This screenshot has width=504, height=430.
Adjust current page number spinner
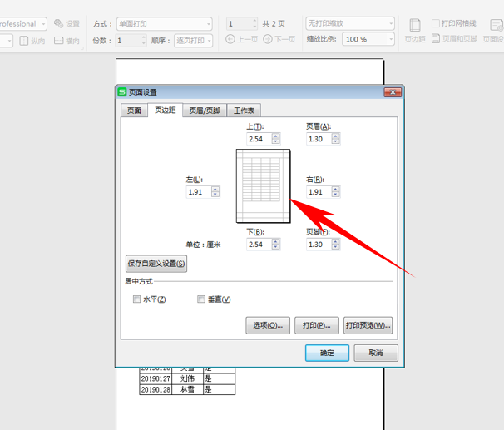click(x=254, y=24)
